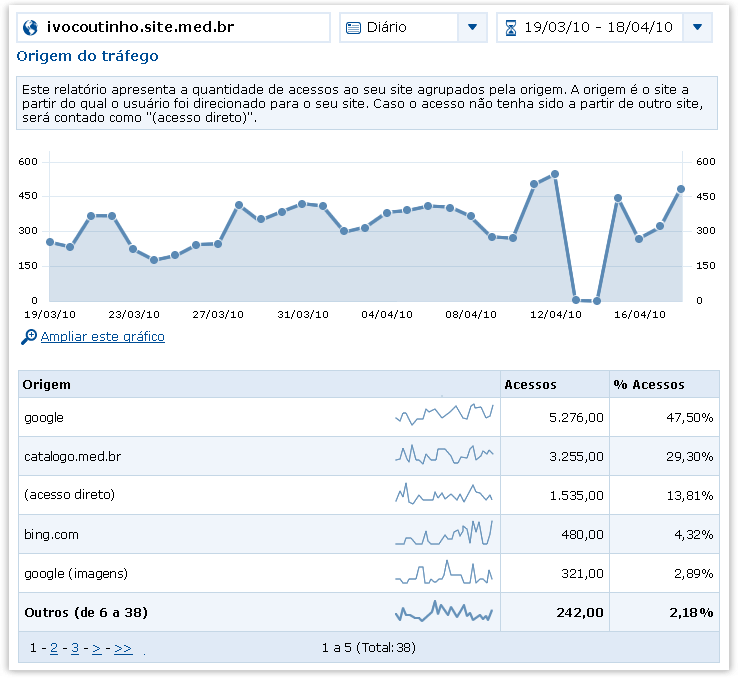
Task: Click the Ampliar este gráfico link
Action: [102, 337]
